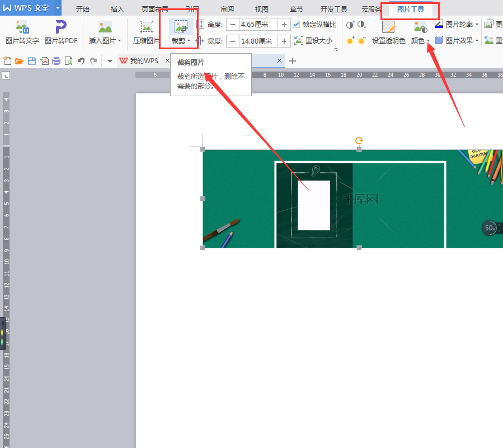Viewport: 503px width, 448px height.
Task: Click the 宽度 14.80厘米 input field
Action: (258, 41)
